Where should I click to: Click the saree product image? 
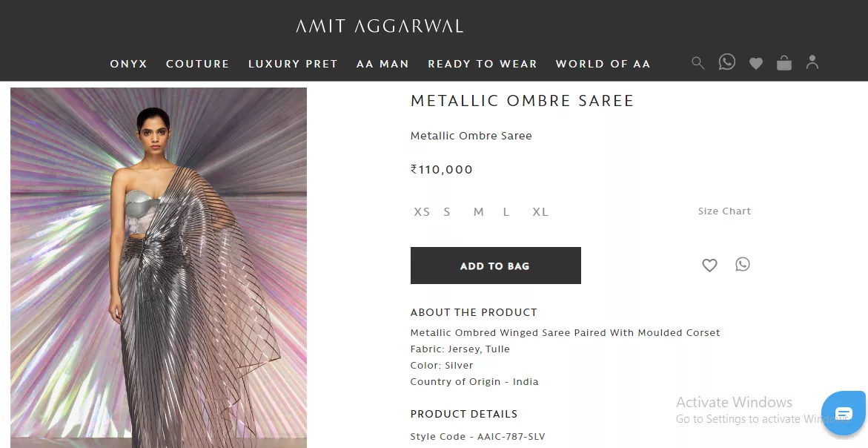(159, 267)
